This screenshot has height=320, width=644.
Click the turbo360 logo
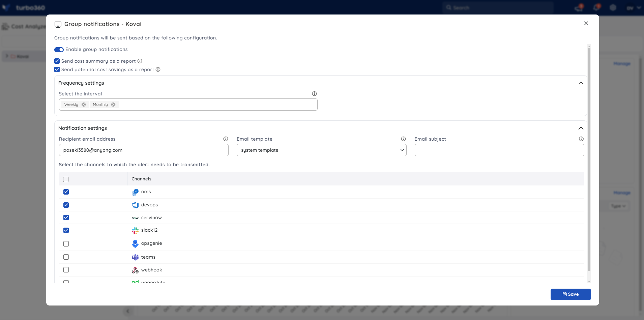(x=23, y=7)
